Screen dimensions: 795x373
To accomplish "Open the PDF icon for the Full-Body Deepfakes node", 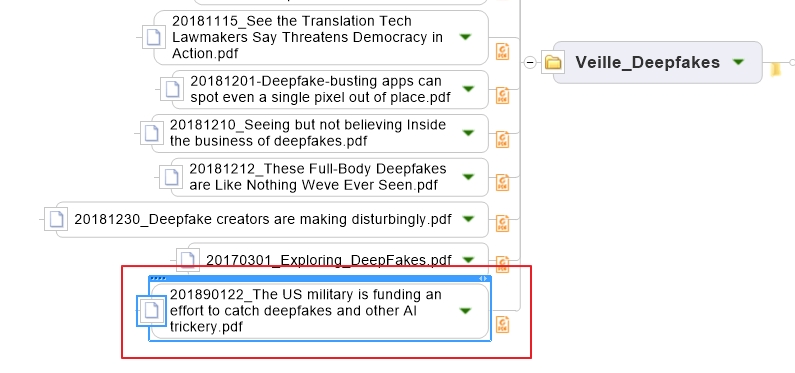I will click(x=502, y=182).
